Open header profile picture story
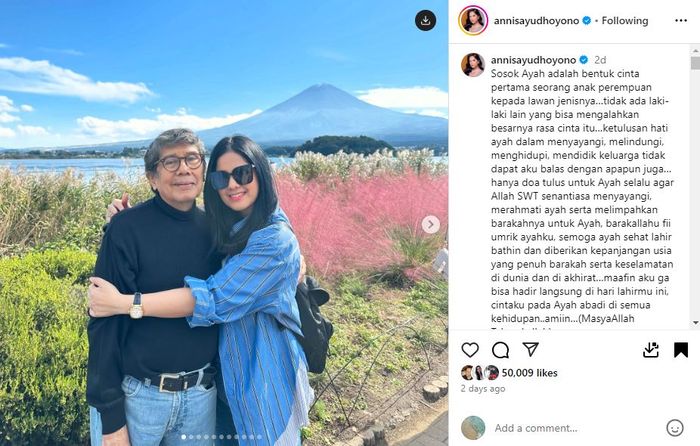The width and height of the screenshot is (700, 446). click(x=473, y=21)
